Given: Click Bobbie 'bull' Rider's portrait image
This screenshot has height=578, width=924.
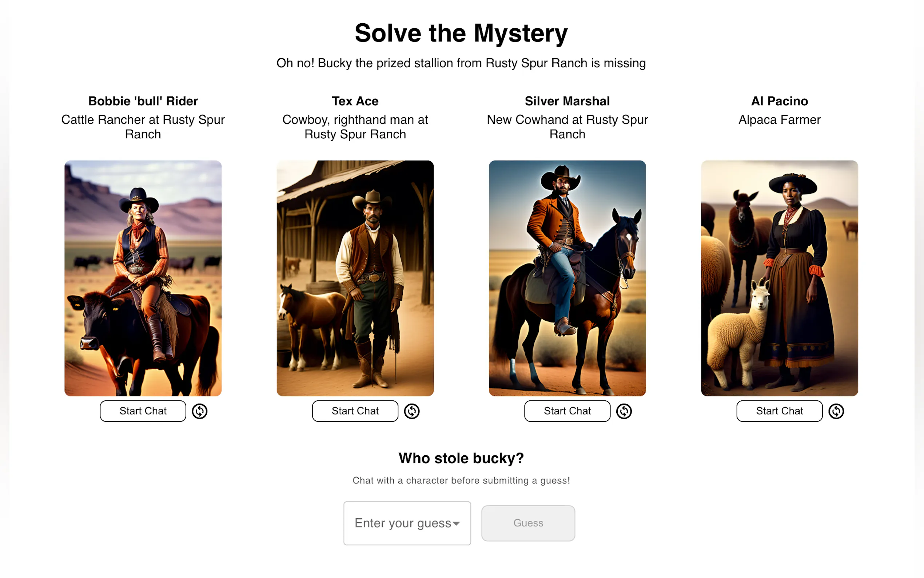Looking at the screenshot, I should [x=143, y=278].
